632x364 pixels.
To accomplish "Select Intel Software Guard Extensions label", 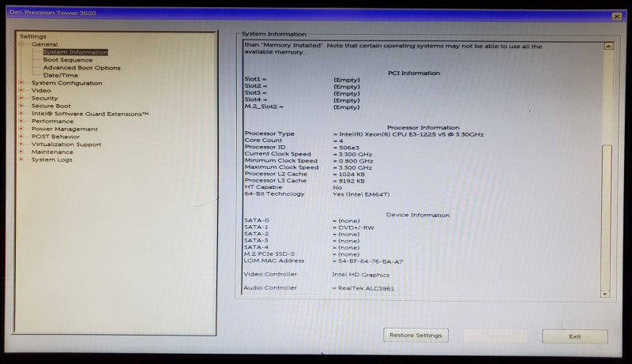I will point(90,114).
